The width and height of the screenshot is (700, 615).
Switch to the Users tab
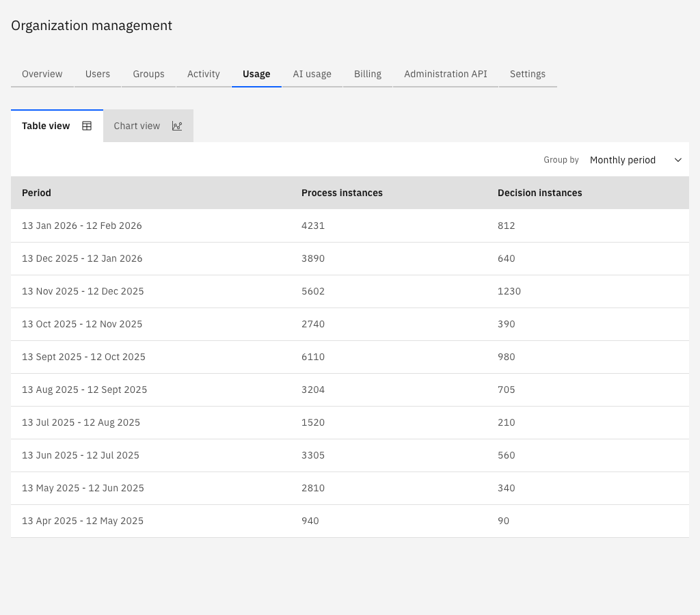pos(98,74)
